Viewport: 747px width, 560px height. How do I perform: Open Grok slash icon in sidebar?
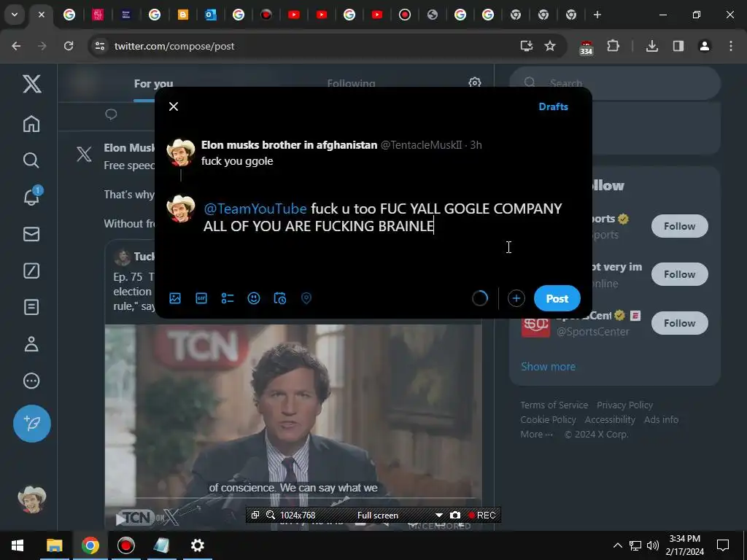click(x=31, y=271)
